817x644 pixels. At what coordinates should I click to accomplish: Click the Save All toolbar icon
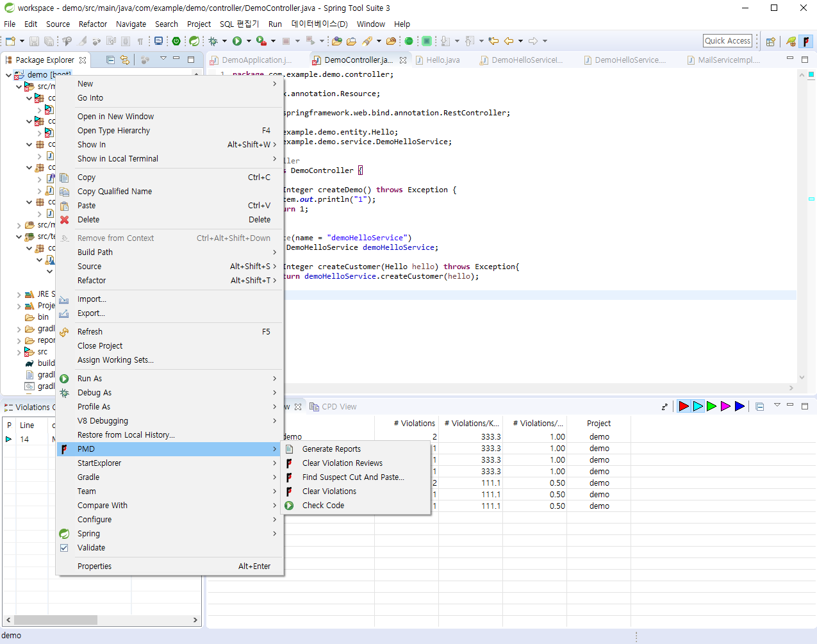pos(49,41)
